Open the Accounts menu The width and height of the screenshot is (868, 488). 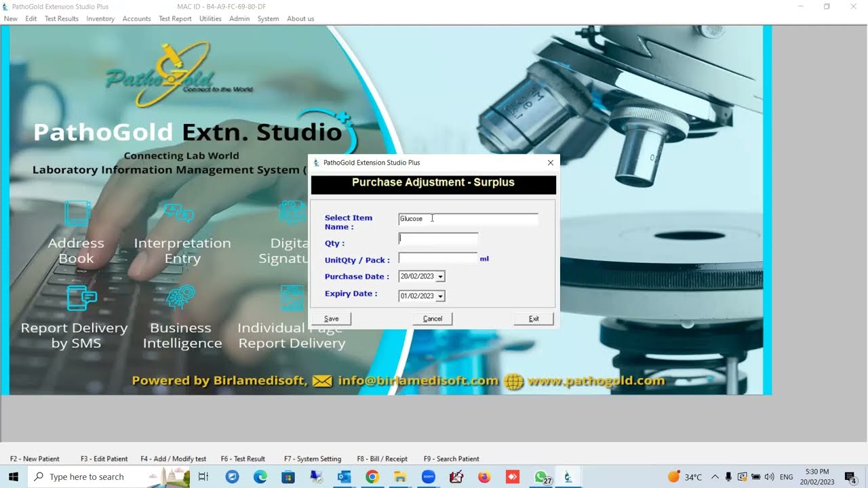136,19
